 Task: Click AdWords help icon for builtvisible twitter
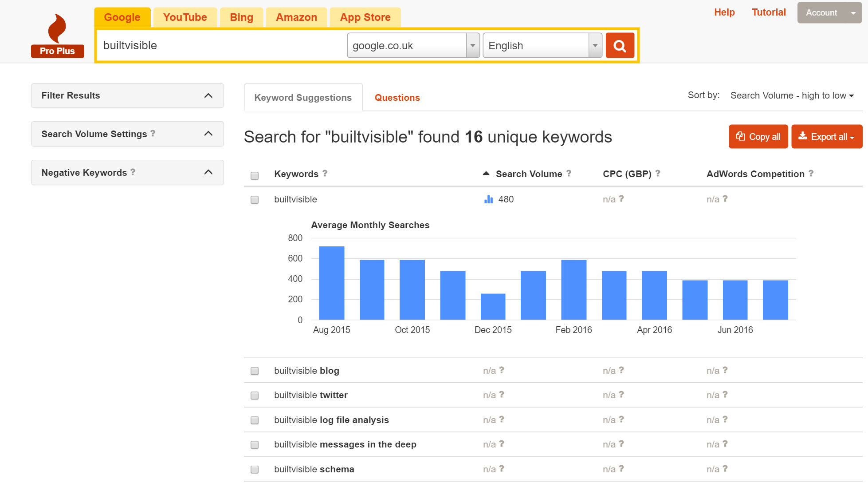click(725, 394)
